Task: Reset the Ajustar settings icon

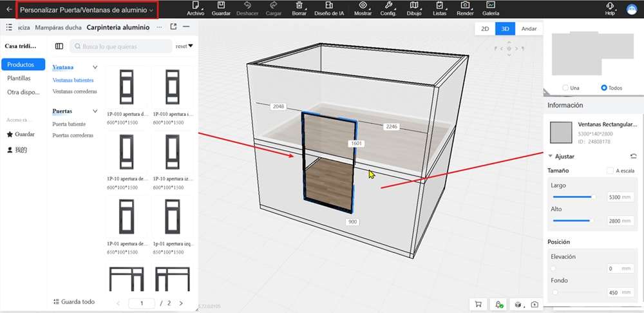Action: pyautogui.click(x=633, y=156)
